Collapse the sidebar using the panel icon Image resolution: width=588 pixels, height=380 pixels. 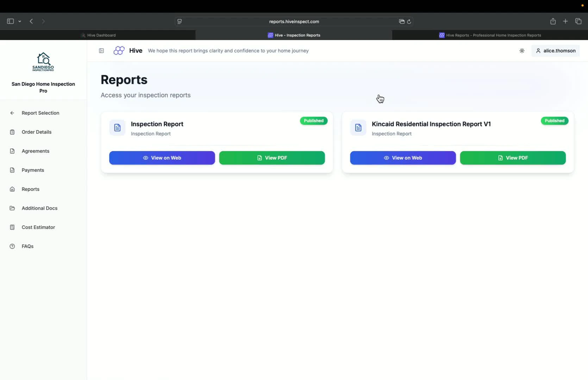tap(101, 51)
